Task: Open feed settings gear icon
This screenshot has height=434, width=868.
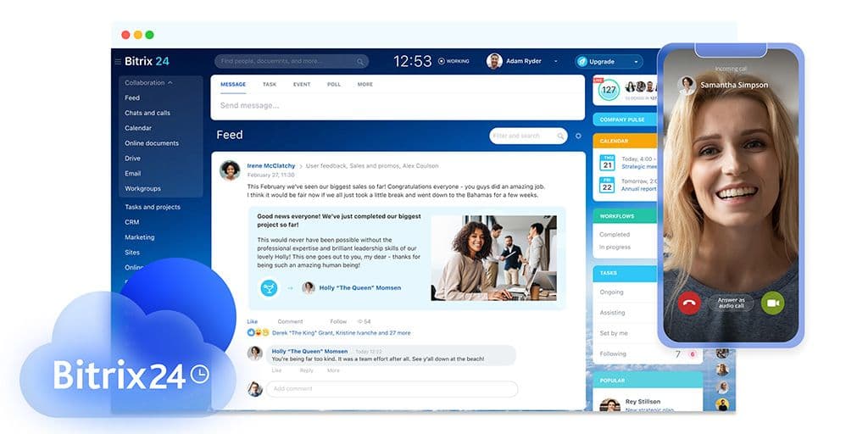Action: pyautogui.click(x=578, y=136)
